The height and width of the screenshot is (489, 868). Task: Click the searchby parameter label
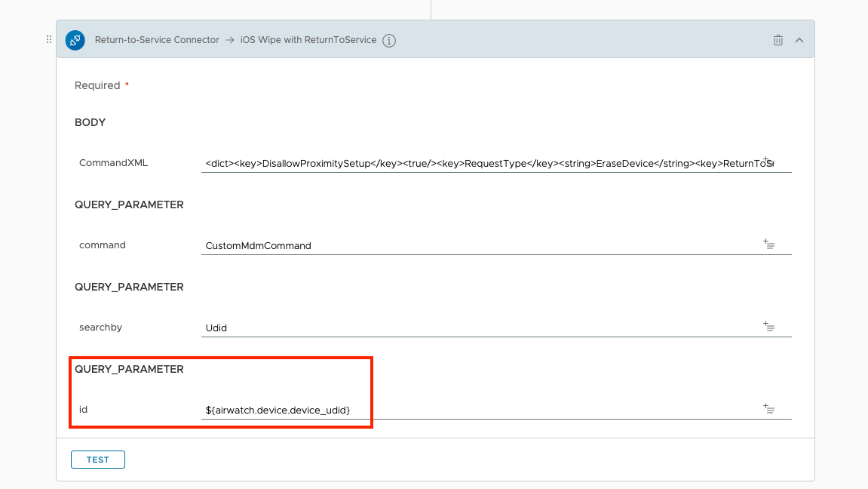pos(100,328)
